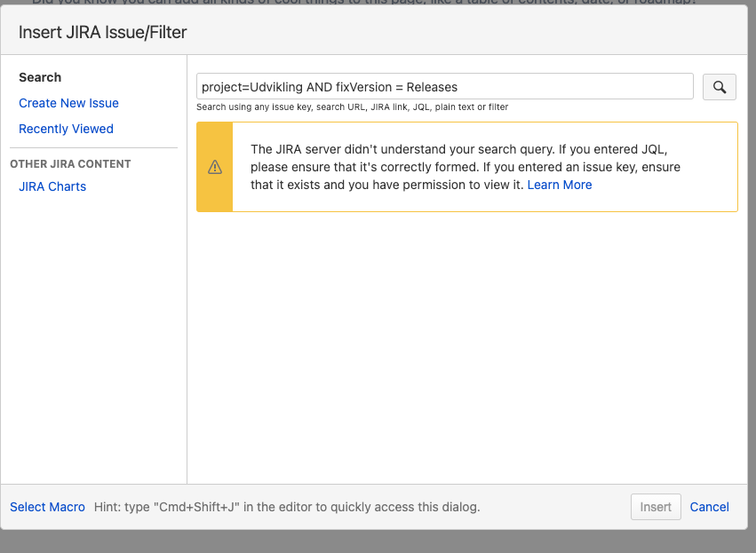
Task: Select the Search tab in sidebar
Action: (40, 77)
